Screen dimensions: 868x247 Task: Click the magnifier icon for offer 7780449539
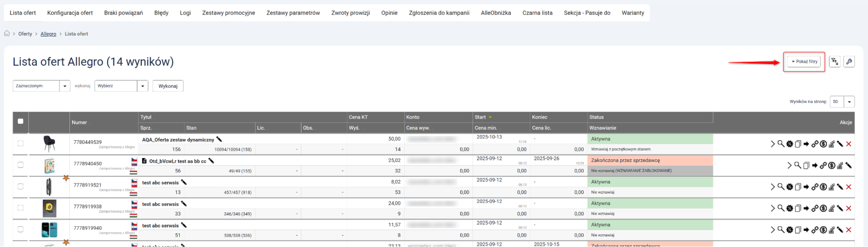[781, 144]
